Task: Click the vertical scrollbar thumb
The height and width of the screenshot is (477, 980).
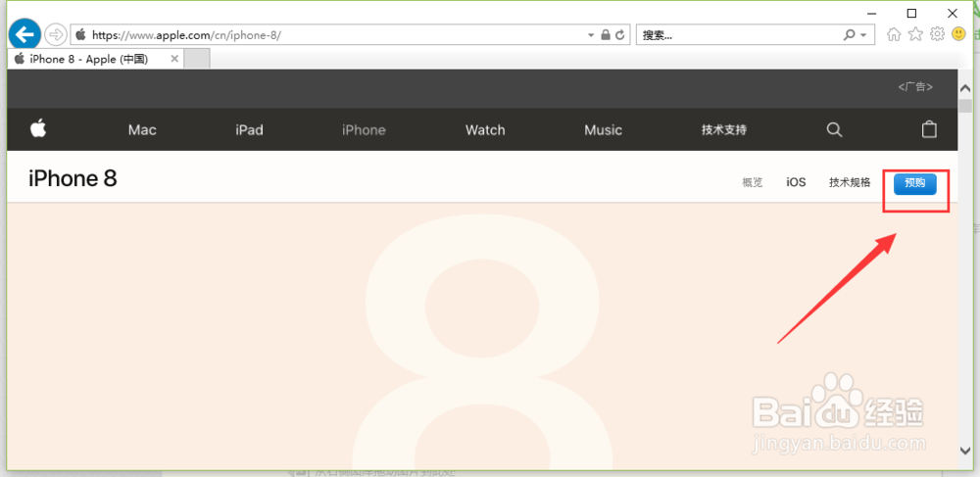Action: pos(964,107)
